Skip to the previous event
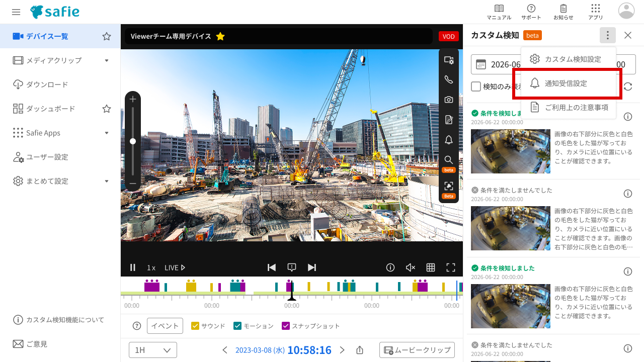The image size is (644, 362). [272, 267]
